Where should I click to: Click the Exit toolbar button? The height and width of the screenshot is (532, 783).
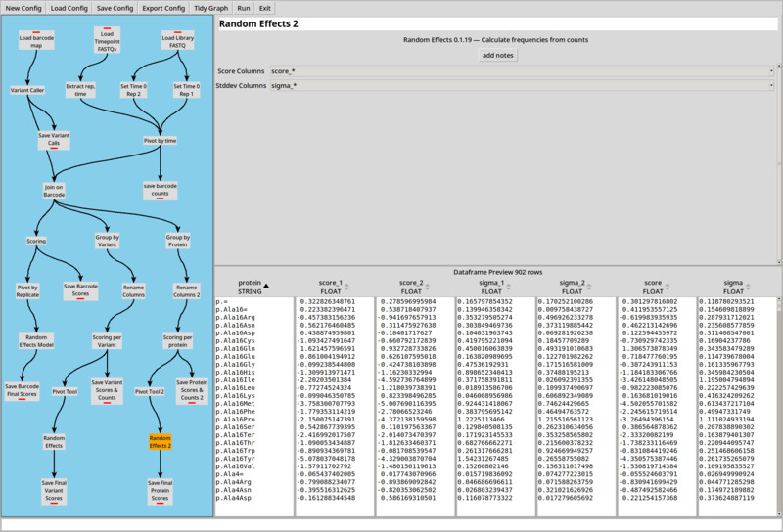[x=265, y=8]
